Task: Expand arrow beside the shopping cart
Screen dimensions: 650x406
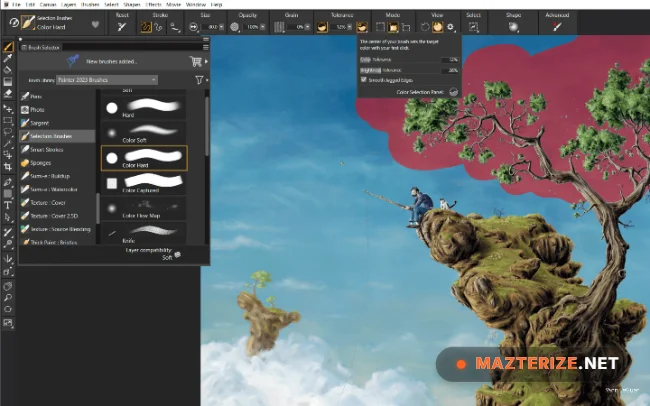Action: [x=206, y=61]
